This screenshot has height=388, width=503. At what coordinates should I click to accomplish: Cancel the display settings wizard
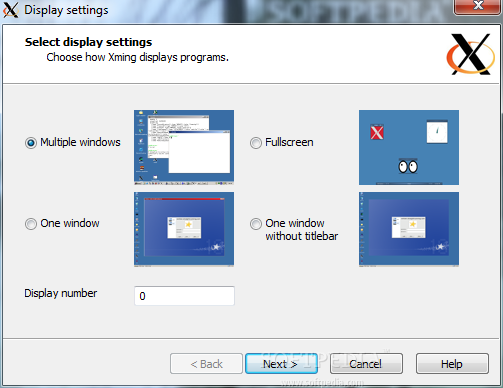pos(366,364)
